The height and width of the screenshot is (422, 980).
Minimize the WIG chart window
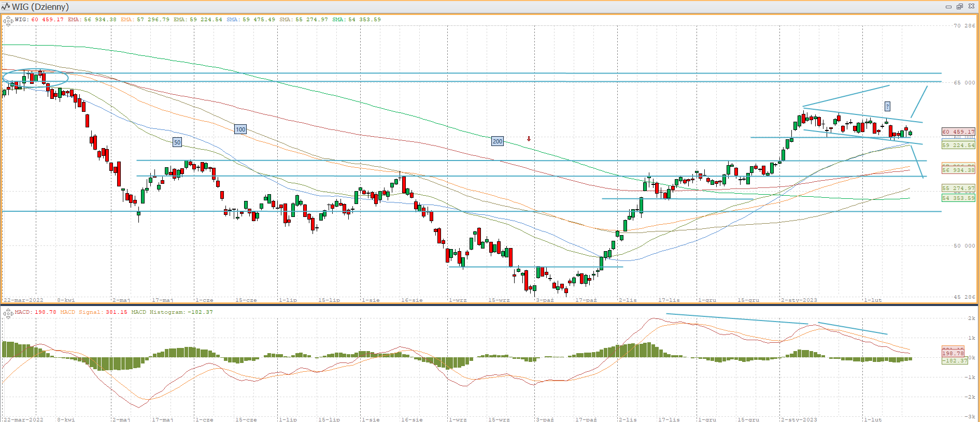point(948,7)
